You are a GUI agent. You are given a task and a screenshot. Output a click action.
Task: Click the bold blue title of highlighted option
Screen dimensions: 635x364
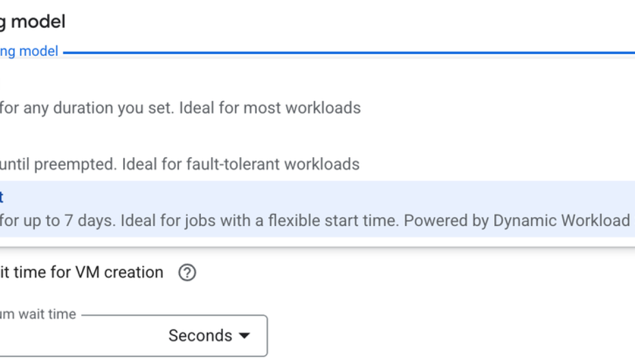2,197
